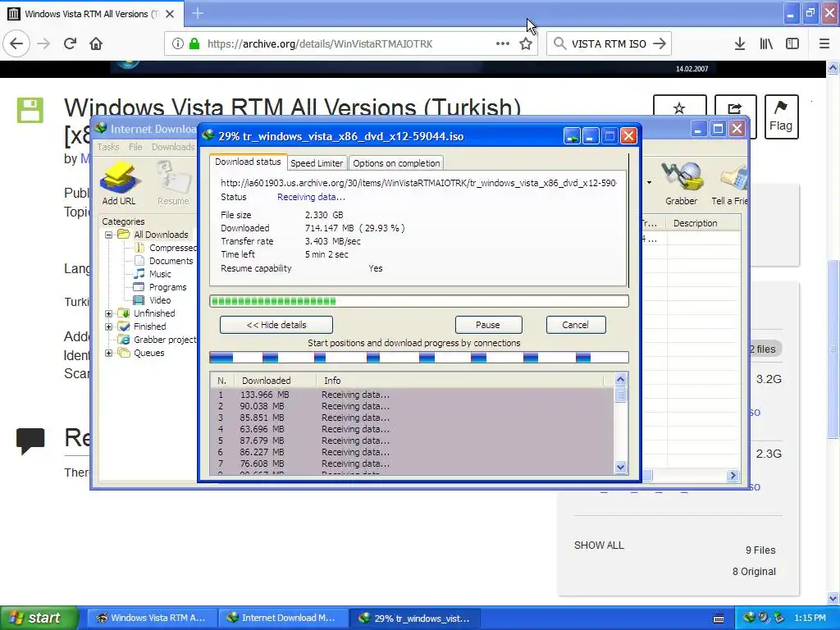
Task: Cancel the ISO download
Action: click(575, 325)
